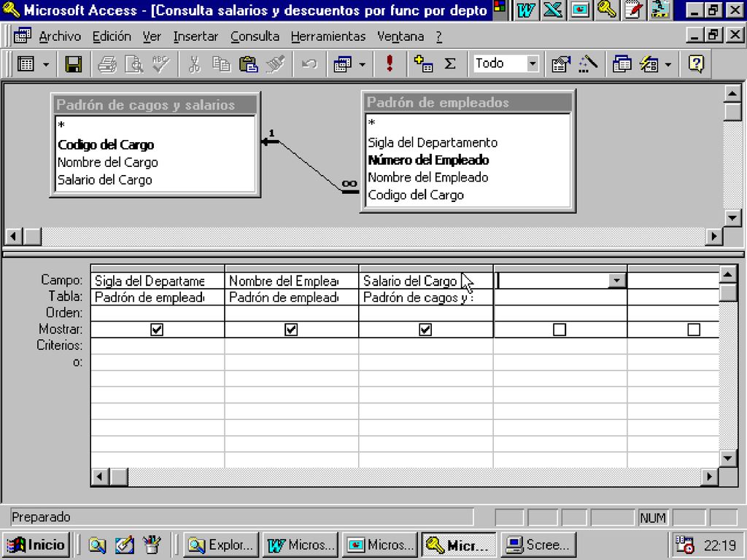The height and width of the screenshot is (560, 747).
Task: Expand the View button dropdown arrow
Action: point(46,64)
